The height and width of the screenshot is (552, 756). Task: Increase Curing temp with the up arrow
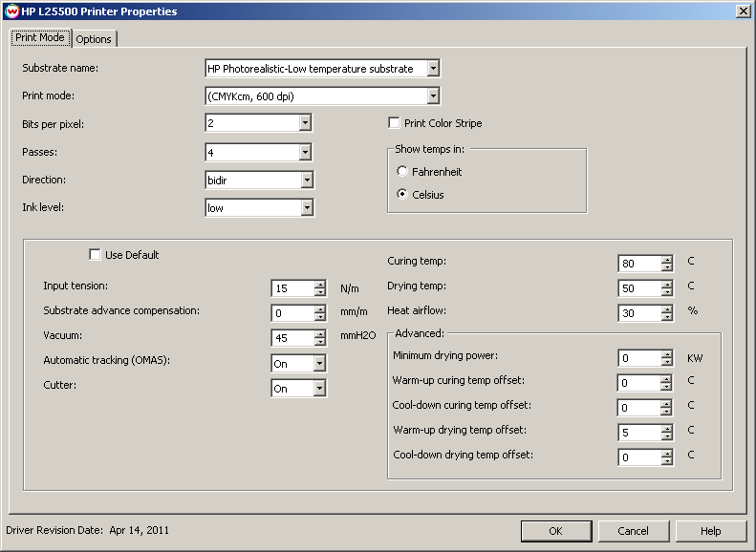666,259
